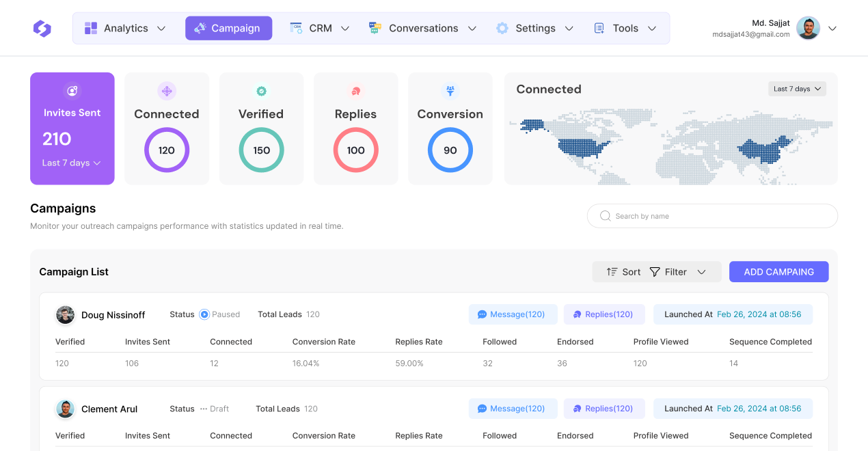Image resolution: width=868 pixels, height=451 pixels.
Task: Expand the Settings menu chevron
Action: [x=569, y=28]
